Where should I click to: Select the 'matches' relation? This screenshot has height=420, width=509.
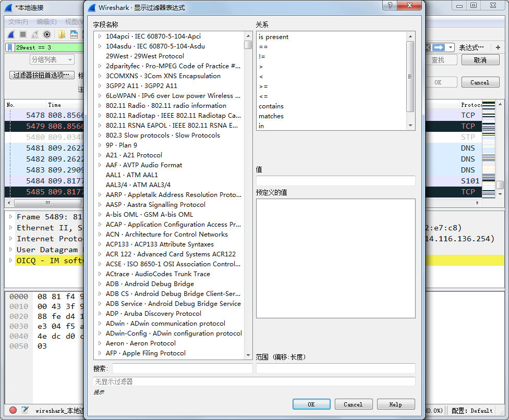point(271,116)
